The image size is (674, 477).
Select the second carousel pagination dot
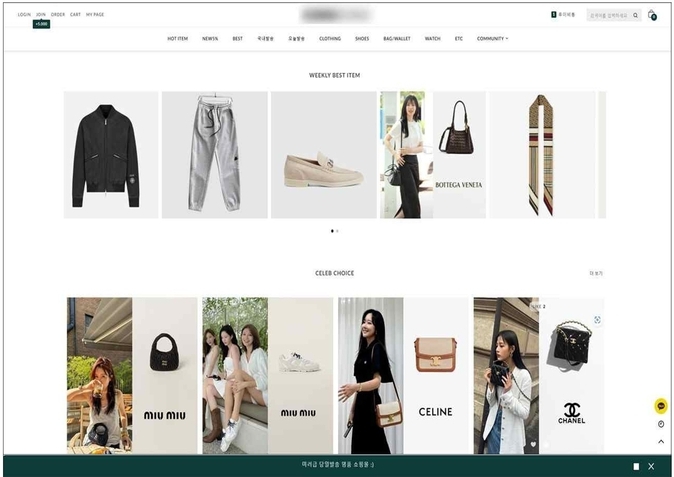pyautogui.click(x=338, y=231)
